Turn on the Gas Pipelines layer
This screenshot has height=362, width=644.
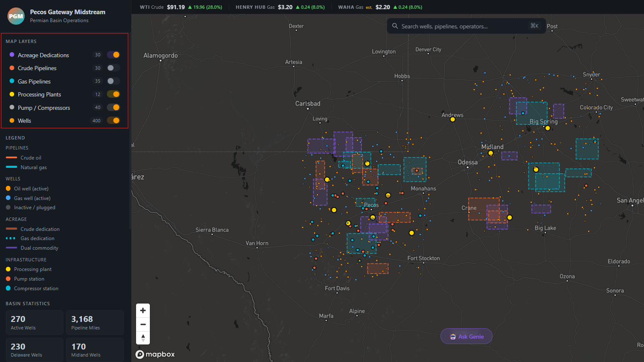click(113, 81)
